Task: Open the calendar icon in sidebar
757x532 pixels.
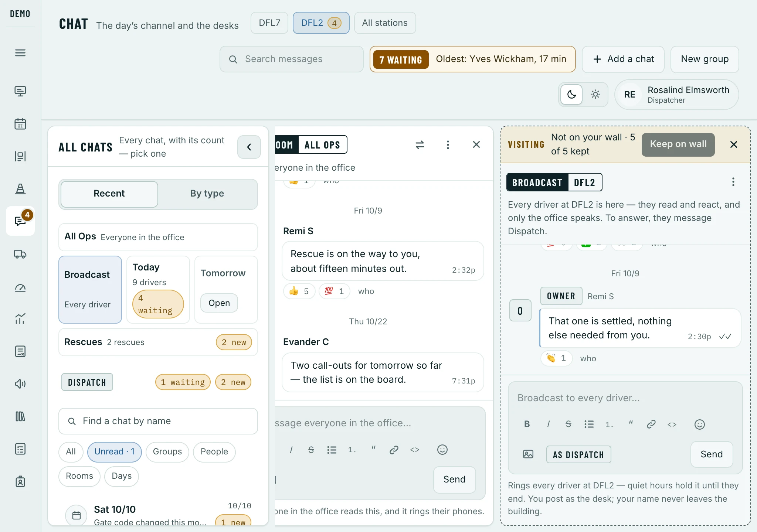Action: (20, 124)
